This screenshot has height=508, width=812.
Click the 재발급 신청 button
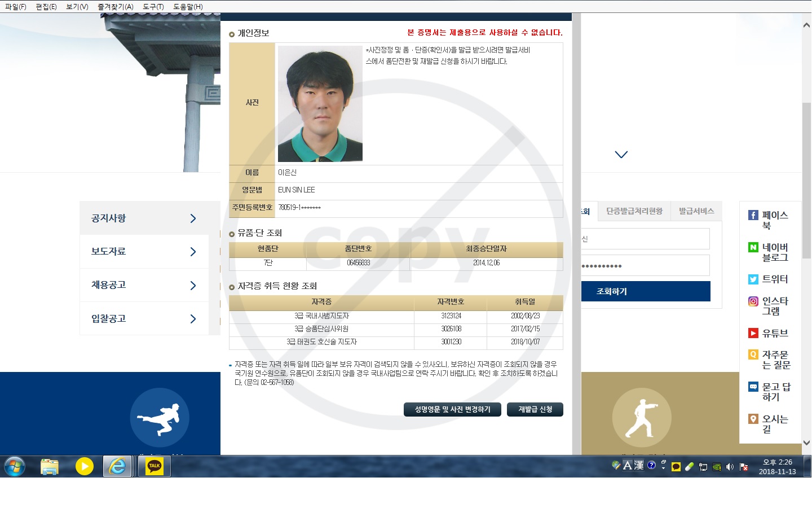535,409
